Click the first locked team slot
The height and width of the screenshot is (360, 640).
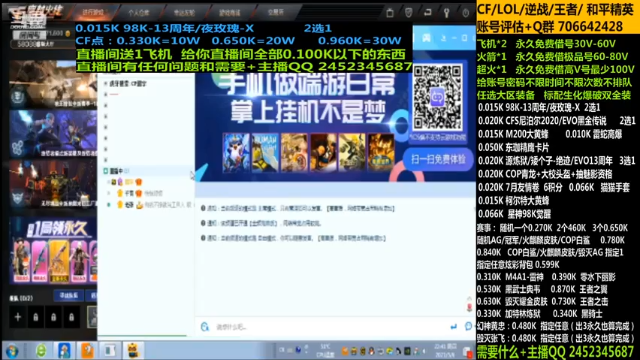[x=36, y=317]
